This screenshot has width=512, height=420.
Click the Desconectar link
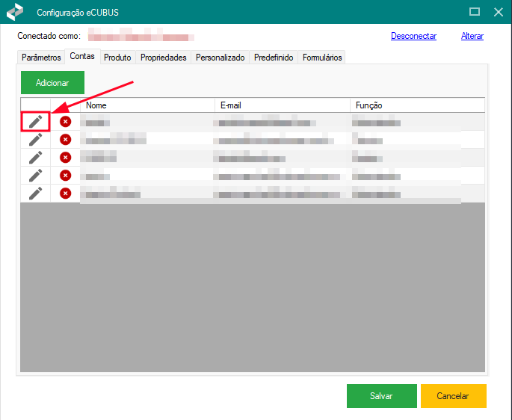[413, 36]
